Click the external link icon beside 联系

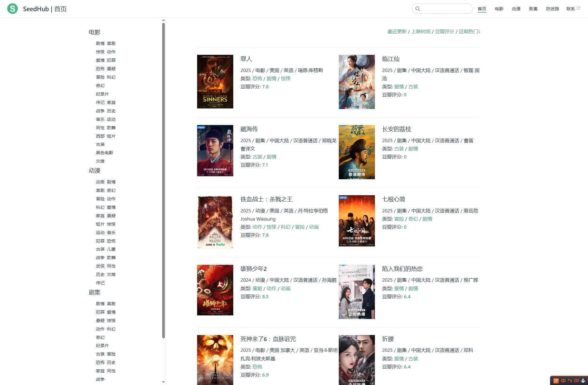click(578, 8)
